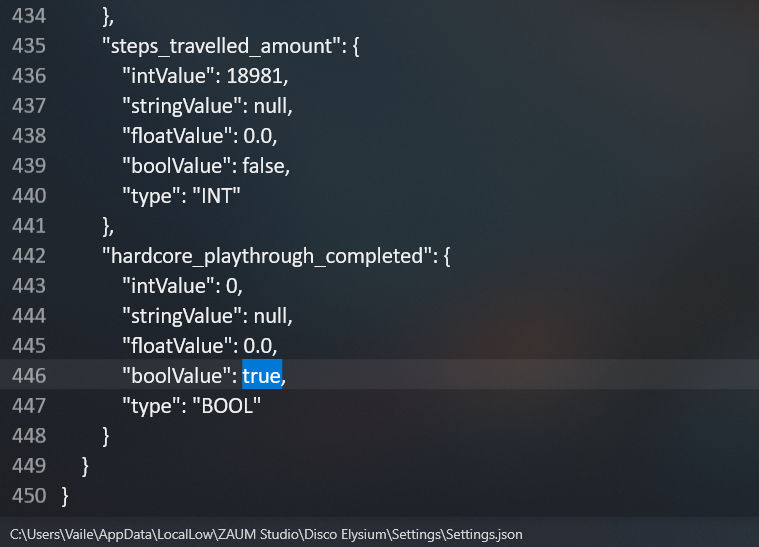Click the 0.0 float value on line 438
The image size is (759, 547).
click(259, 136)
